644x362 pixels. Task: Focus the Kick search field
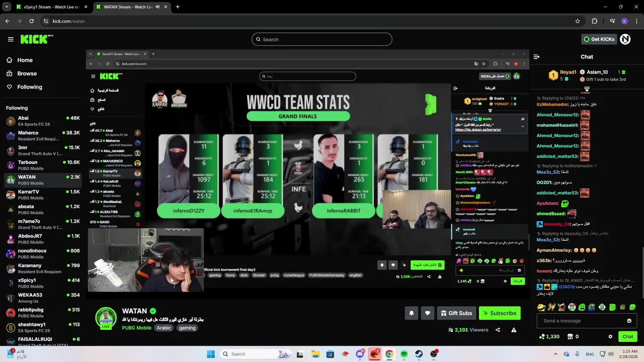(322, 39)
